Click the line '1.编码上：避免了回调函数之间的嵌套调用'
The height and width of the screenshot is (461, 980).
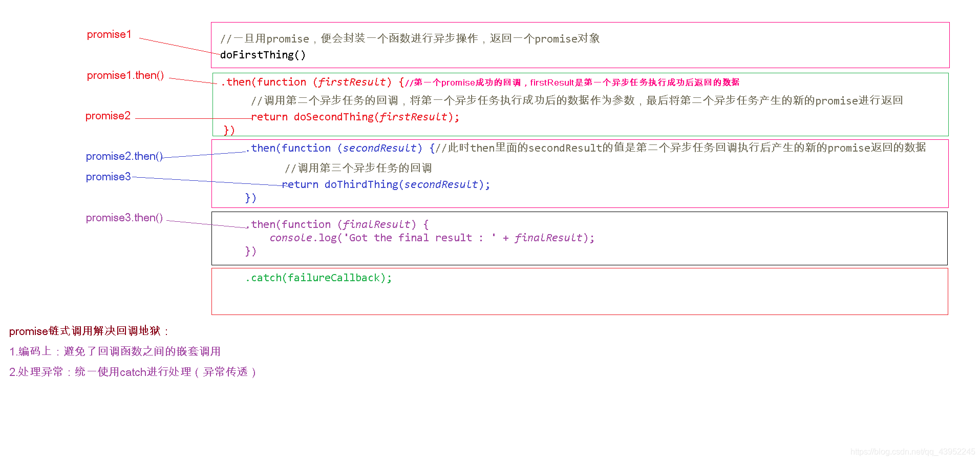click(x=115, y=351)
